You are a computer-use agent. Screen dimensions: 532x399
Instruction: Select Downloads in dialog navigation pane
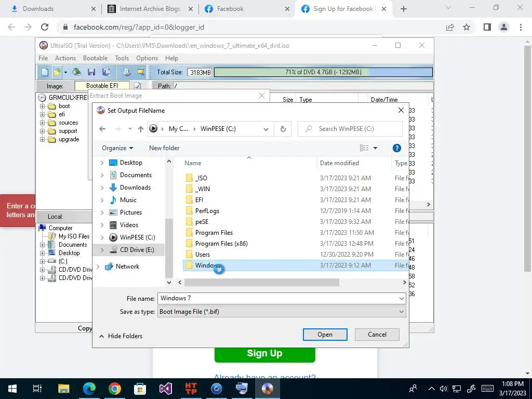coord(135,188)
